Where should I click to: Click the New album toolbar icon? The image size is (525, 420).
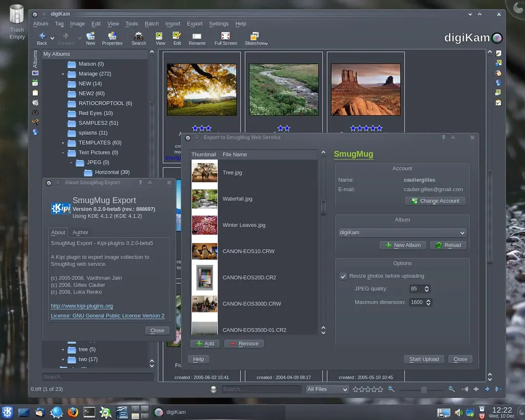pos(90,37)
